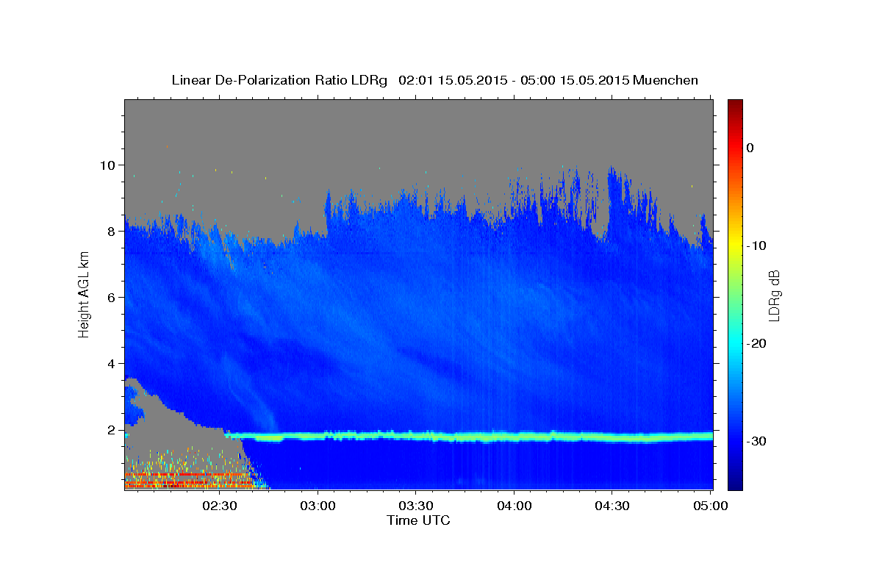Click the colorbar value 0

[x=750, y=148]
